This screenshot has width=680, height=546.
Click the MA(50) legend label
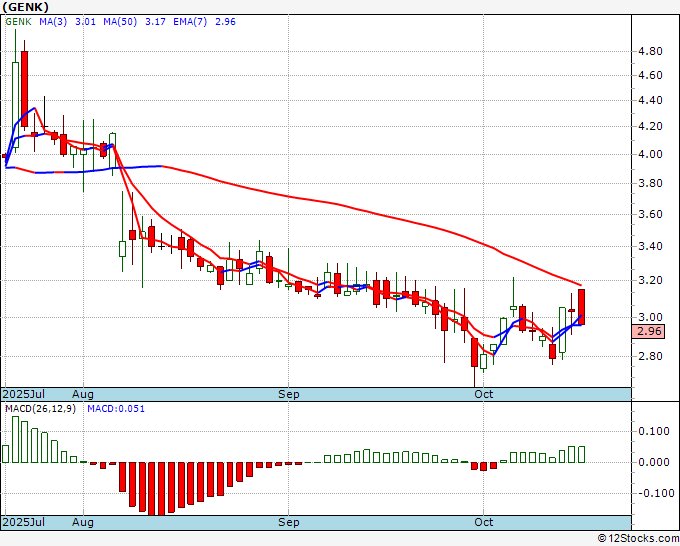pos(120,22)
